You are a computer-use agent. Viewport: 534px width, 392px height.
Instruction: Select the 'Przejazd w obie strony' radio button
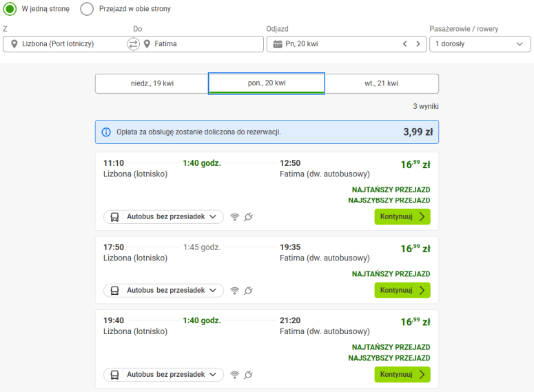(x=87, y=9)
